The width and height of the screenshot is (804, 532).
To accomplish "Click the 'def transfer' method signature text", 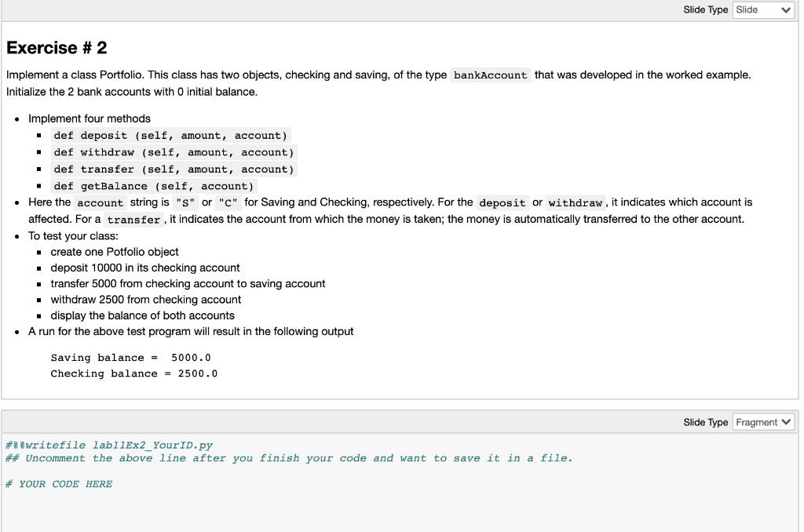I will point(174,169).
